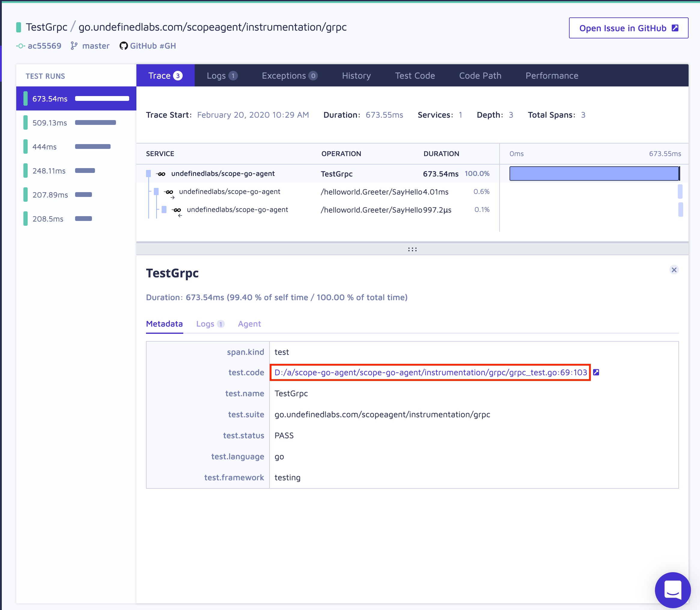Click the Go icon on the TestGrpc root span
Screen dimensions: 700x610
pyautogui.click(x=161, y=174)
